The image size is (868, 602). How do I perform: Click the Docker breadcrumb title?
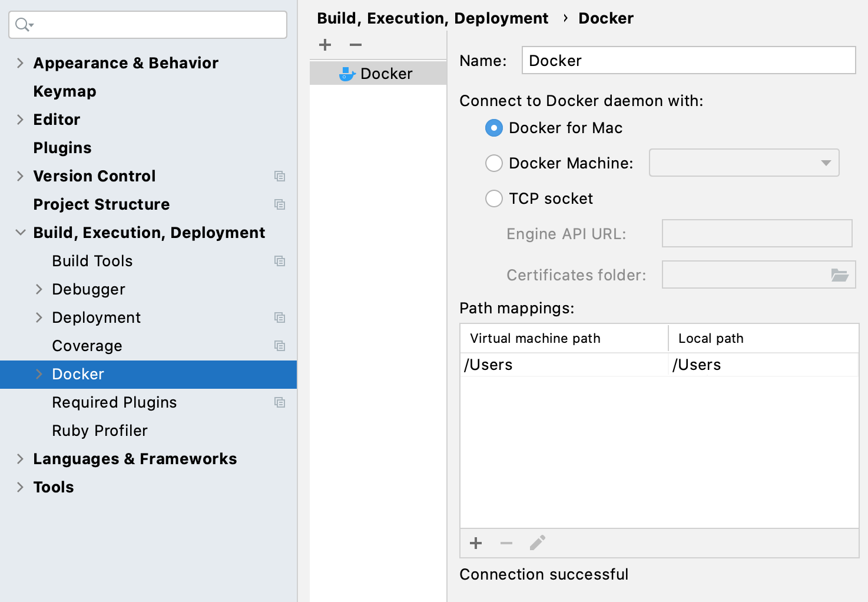point(606,18)
